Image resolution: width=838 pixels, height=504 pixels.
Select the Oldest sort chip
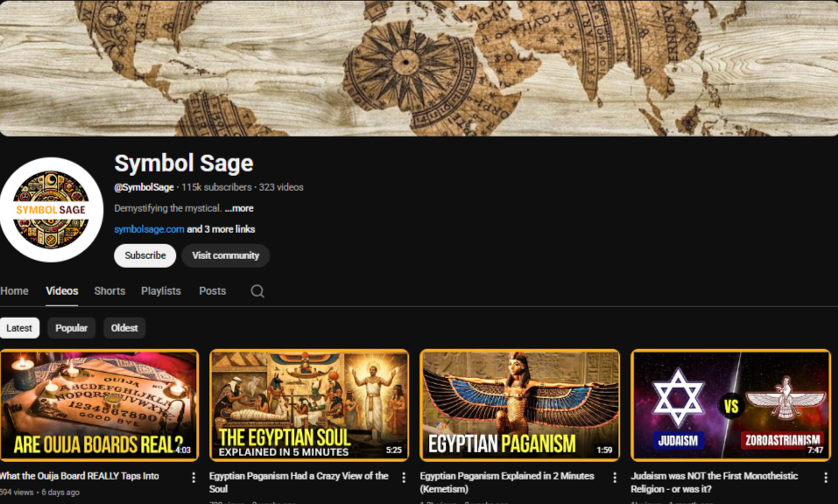pos(124,328)
